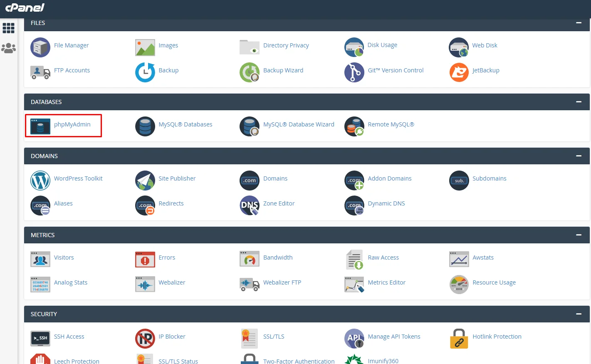Screen dimensions: 591x364
Task: Collapse the Domains section
Action: point(579,156)
